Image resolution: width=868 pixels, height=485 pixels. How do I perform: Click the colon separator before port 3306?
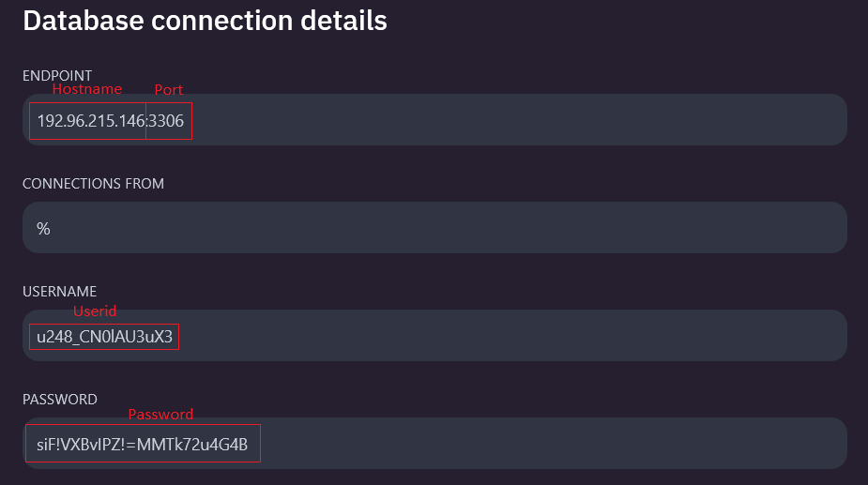[147, 121]
